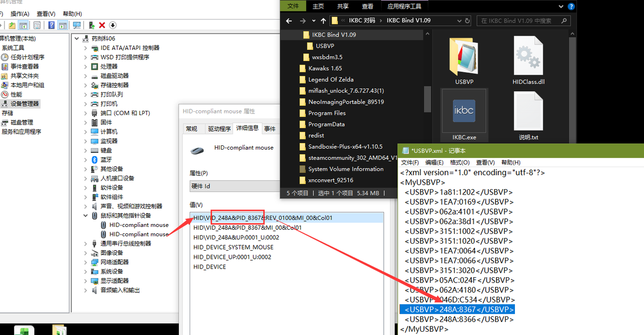Open Explorer help via blue question icon

(571, 6)
